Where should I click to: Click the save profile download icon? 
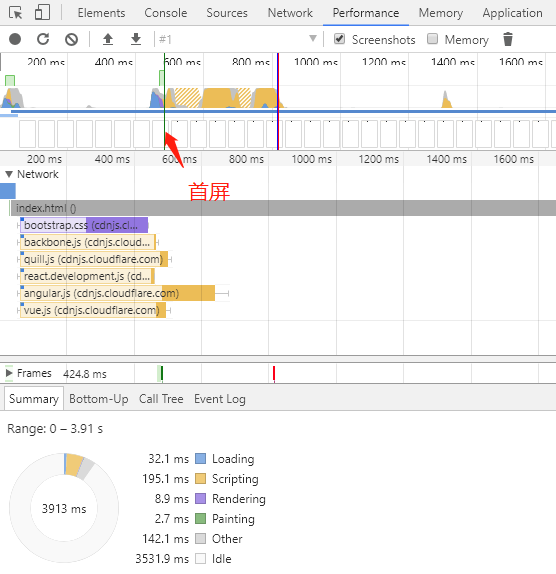(136, 39)
